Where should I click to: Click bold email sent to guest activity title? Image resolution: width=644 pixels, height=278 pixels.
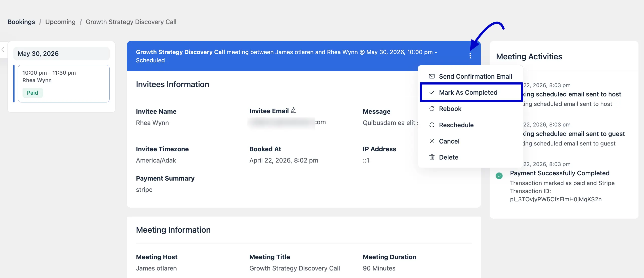click(x=574, y=134)
